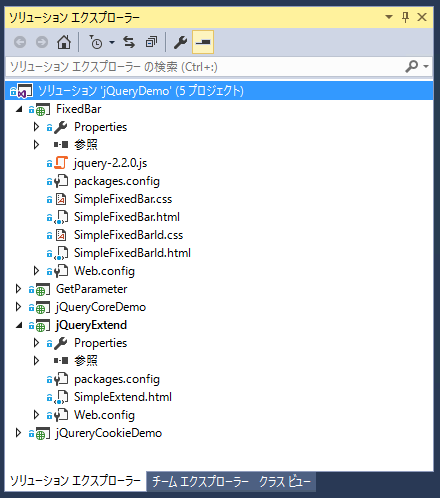Expand Web.config under jQueryExtend
440x498 pixels.
tap(36, 415)
